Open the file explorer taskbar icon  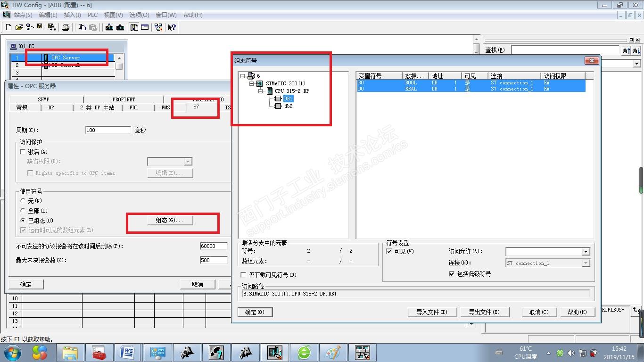[70, 353]
